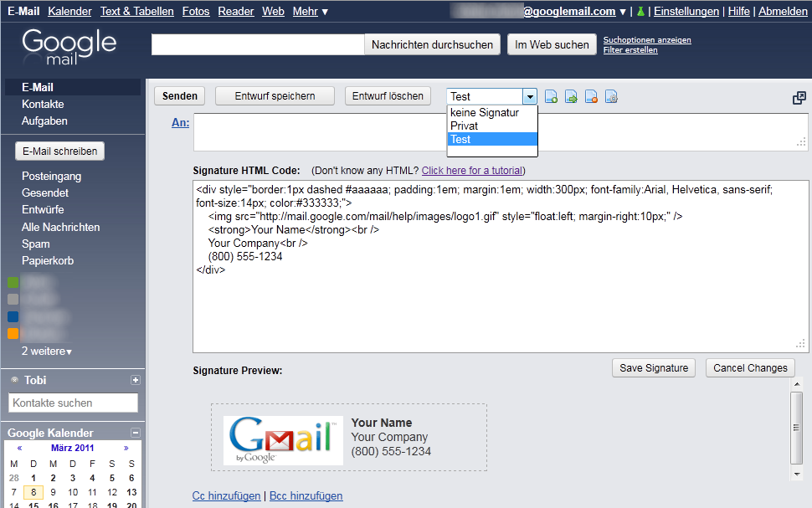Click the Gmail logo in signature preview

tap(283, 440)
